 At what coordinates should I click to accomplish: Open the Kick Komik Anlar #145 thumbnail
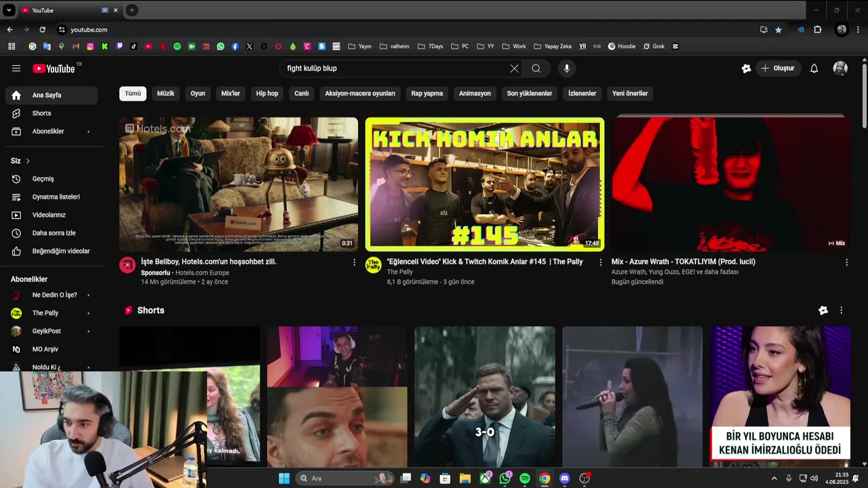485,184
